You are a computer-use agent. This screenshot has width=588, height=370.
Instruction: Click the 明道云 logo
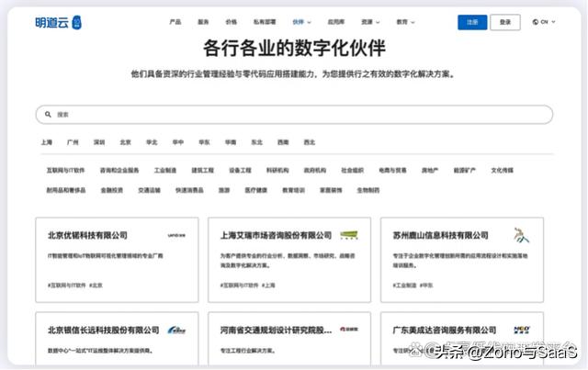(58, 22)
